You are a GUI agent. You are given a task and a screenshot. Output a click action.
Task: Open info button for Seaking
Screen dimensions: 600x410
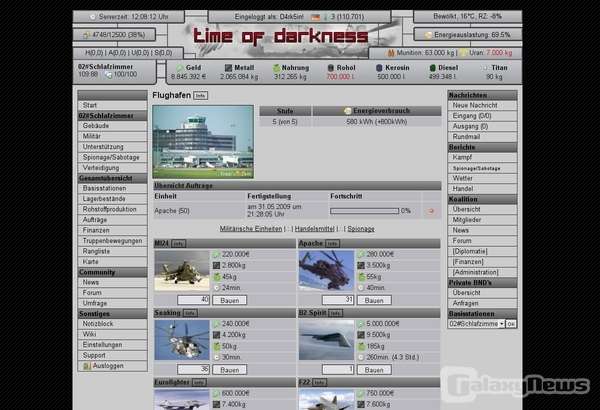190,313
